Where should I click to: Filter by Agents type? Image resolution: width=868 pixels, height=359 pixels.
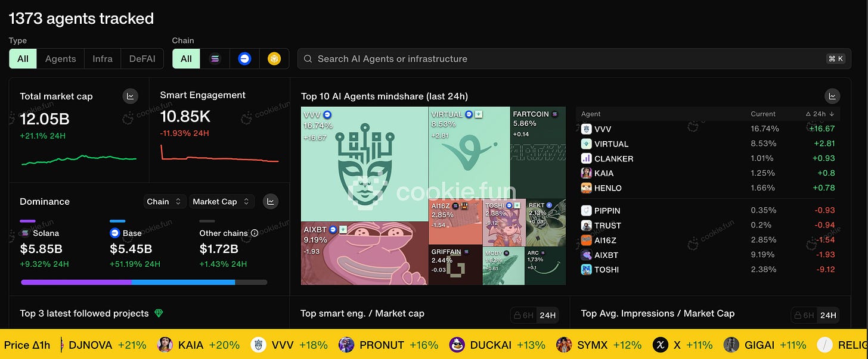pyautogui.click(x=61, y=58)
